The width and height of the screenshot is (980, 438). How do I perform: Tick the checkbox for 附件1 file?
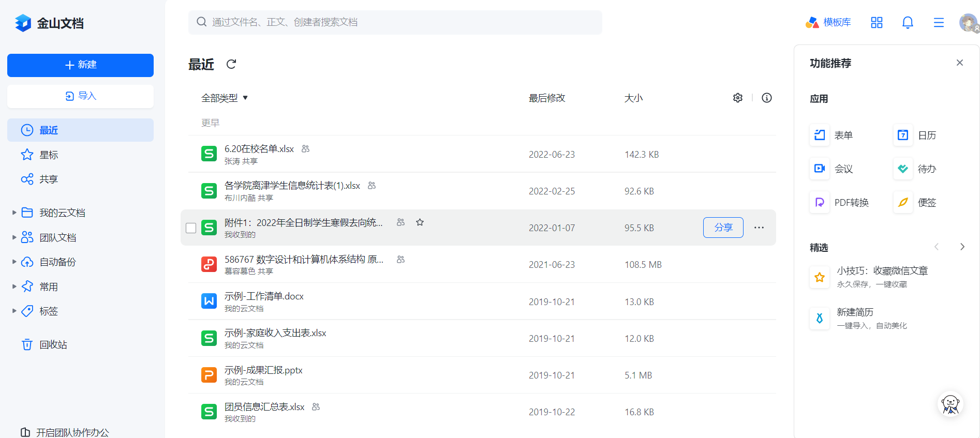191,228
